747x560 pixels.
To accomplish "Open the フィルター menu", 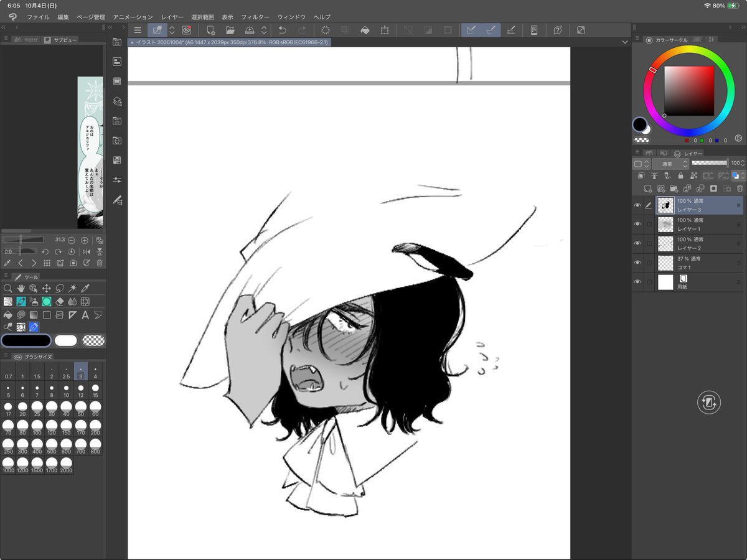I will pyautogui.click(x=255, y=17).
